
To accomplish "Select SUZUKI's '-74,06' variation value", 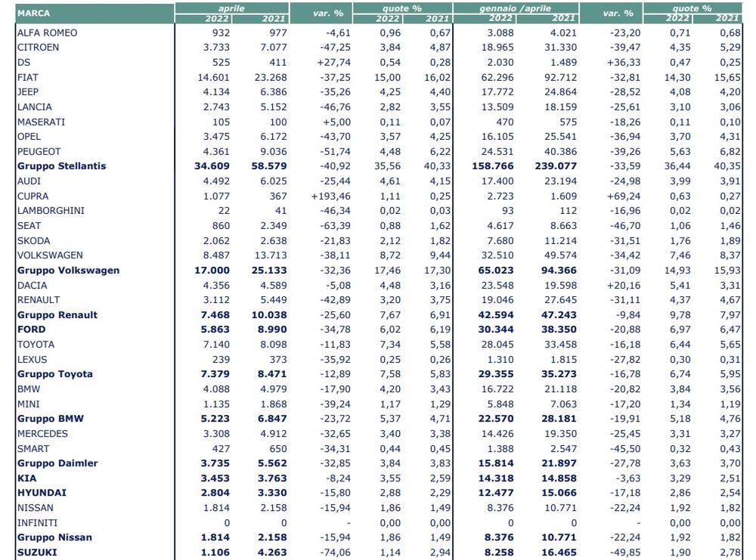I will [x=335, y=552].
